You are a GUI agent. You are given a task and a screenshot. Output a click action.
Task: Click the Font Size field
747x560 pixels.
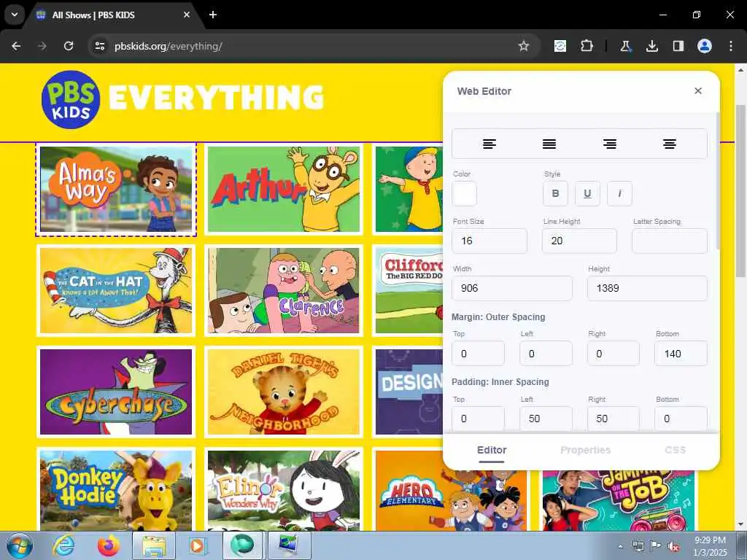(489, 241)
